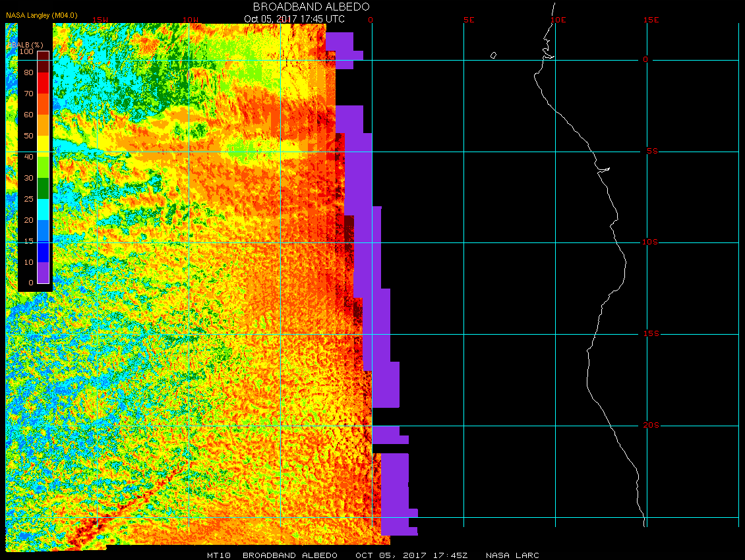Pick the bright red legend color segment

coord(44,82)
